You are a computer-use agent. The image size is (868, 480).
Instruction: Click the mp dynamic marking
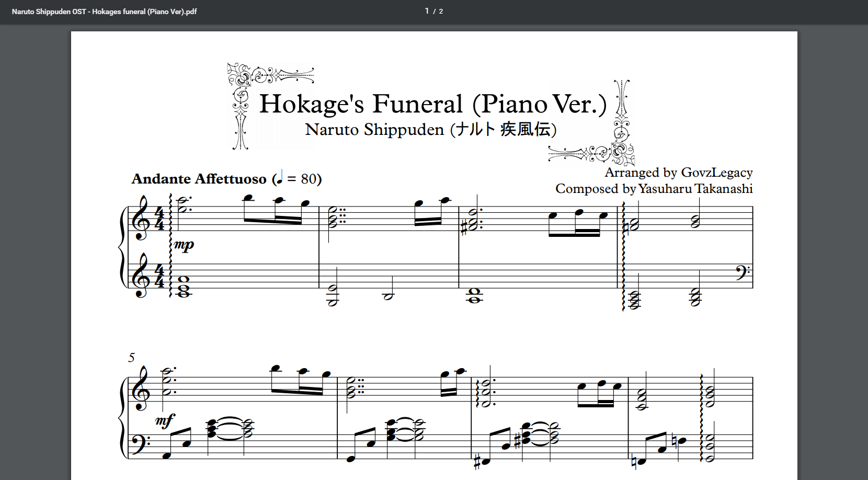pos(184,245)
